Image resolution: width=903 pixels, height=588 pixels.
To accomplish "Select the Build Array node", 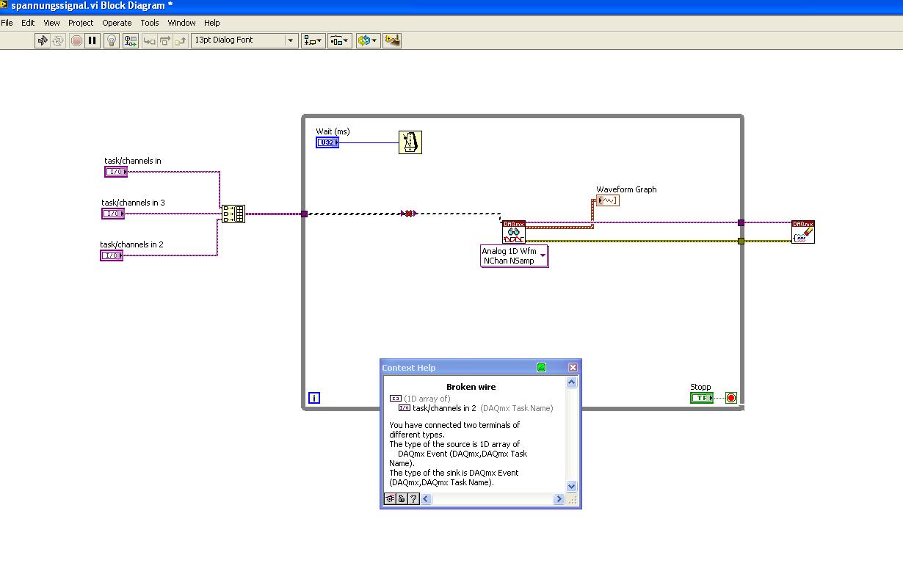I will pyautogui.click(x=233, y=214).
